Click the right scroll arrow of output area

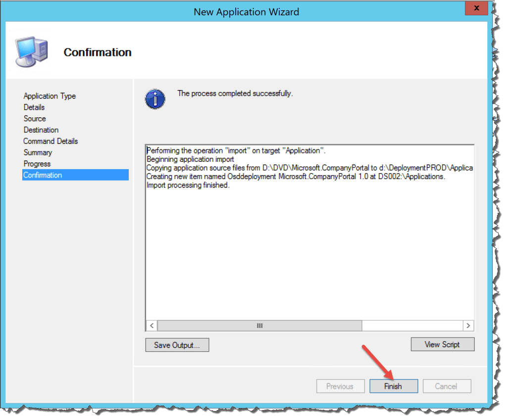[468, 326]
